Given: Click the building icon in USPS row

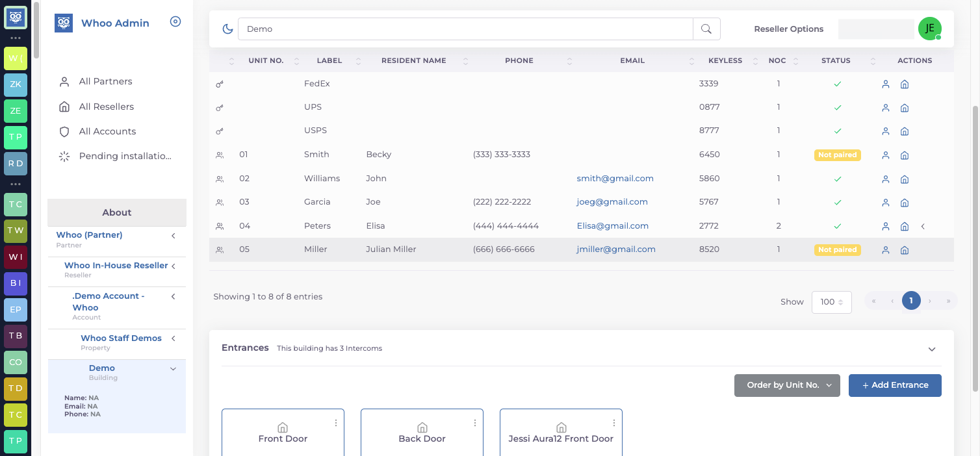Looking at the screenshot, I should coord(904,131).
